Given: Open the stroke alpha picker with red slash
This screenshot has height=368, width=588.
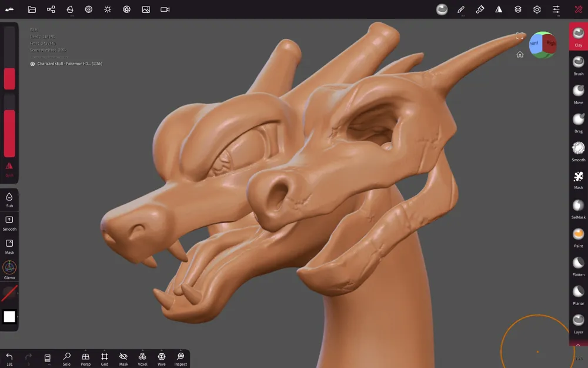Looking at the screenshot, I should [9, 293].
